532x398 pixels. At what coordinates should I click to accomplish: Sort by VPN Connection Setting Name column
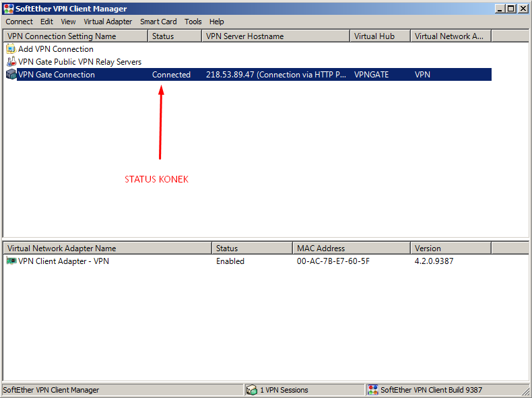pos(75,36)
